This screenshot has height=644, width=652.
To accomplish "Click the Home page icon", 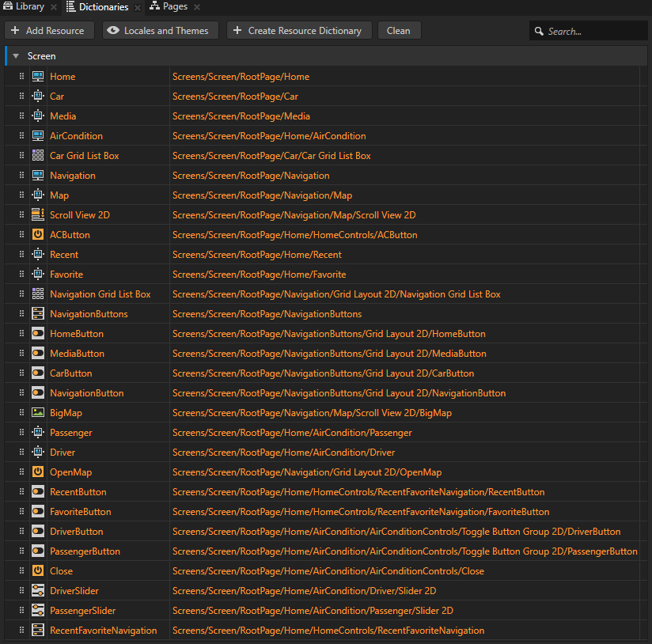I will [x=38, y=77].
